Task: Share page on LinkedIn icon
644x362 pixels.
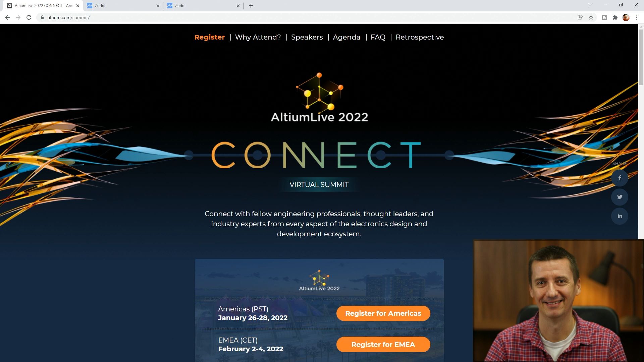Action: (620, 216)
